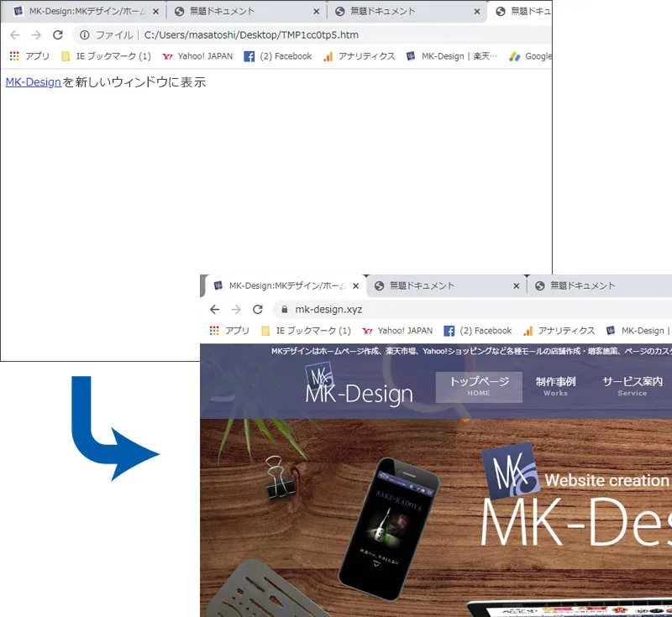Open アプリ grid icon in the local file window

[x=14, y=56]
